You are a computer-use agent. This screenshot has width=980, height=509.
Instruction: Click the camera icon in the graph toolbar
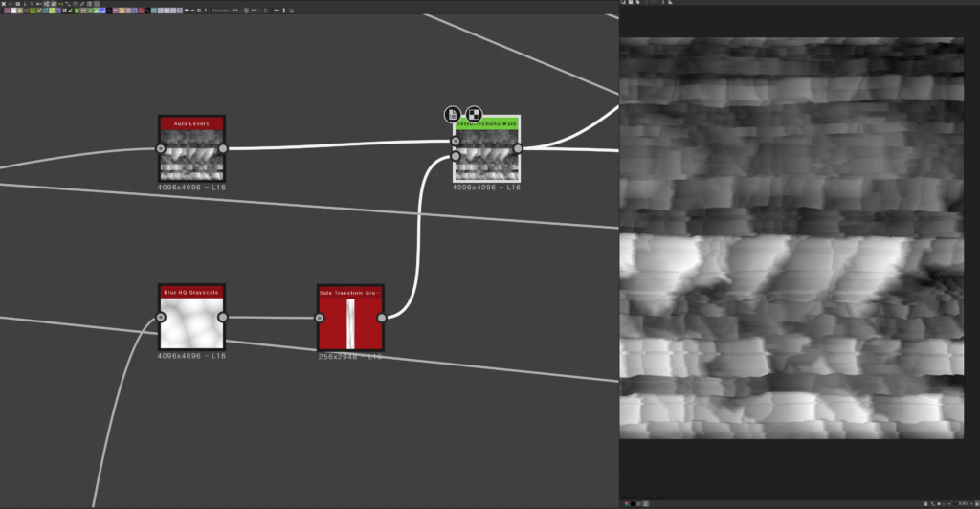pos(17,4)
